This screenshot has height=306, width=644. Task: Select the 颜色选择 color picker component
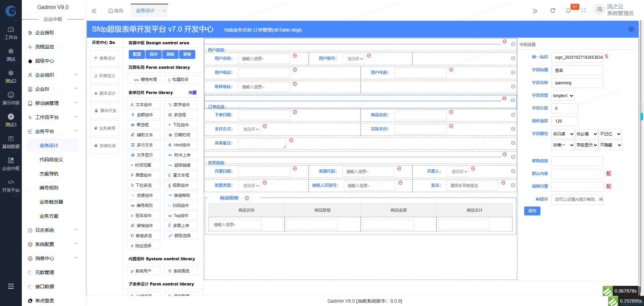181,235
